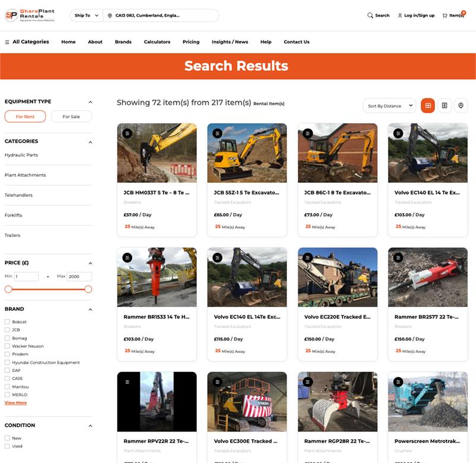Switch to list view icon
The width and height of the screenshot is (476, 463).
(x=444, y=106)
